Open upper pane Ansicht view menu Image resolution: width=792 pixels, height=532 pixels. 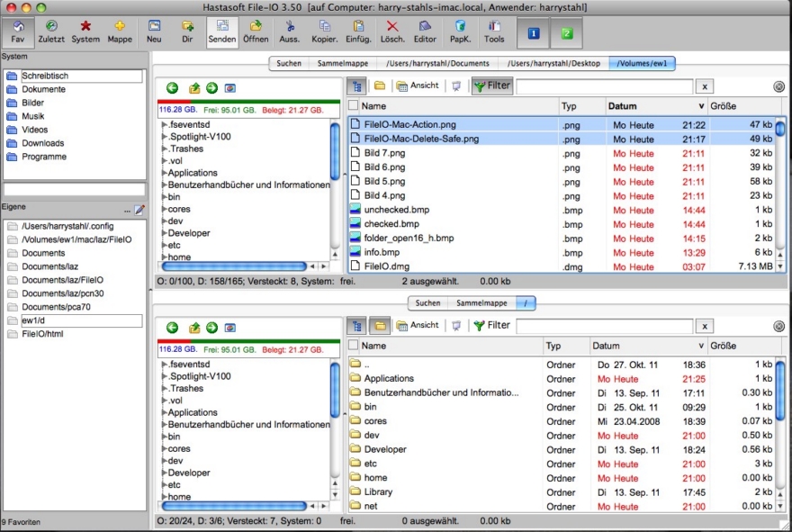(x=418, y=86)
